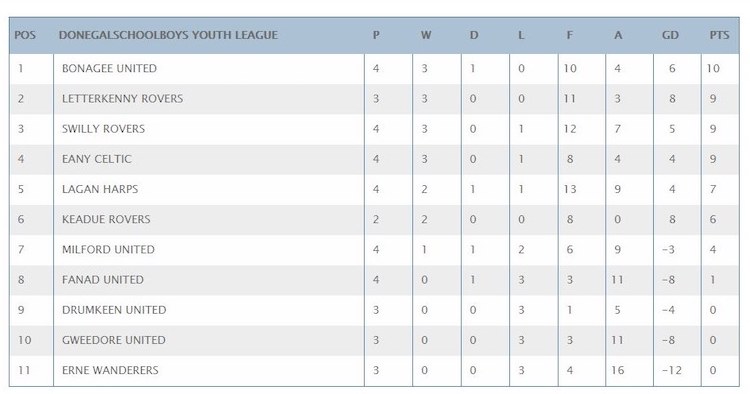This screenshot has width=750, height=394.
Task: Click Bonagee United's points value 10
Action: [x=713, y=68]
